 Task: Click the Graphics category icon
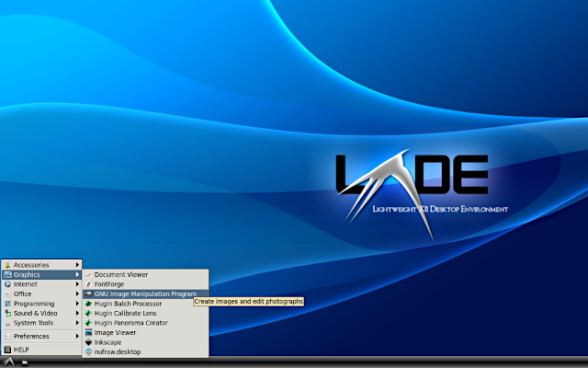(x=8, y=275)
